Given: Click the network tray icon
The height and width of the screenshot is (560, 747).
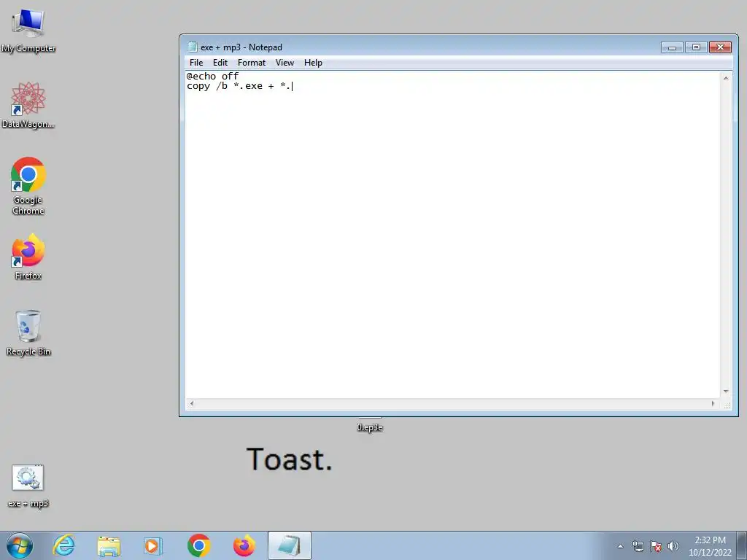Looking at the screenshot, I should [638, 546].
